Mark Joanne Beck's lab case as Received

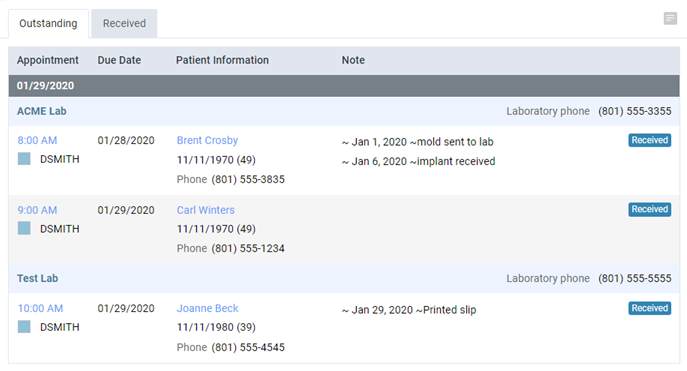click(x=649, y=308)
